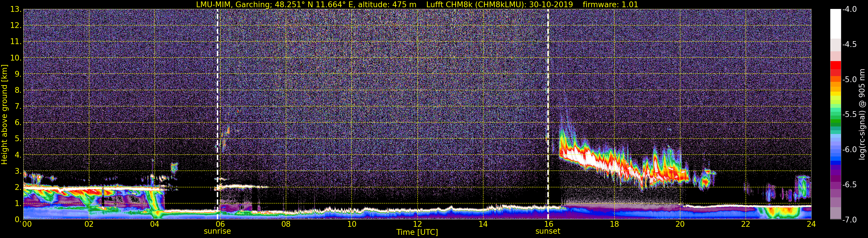Click the time axis tick label '22'

[x=746, y=224]
